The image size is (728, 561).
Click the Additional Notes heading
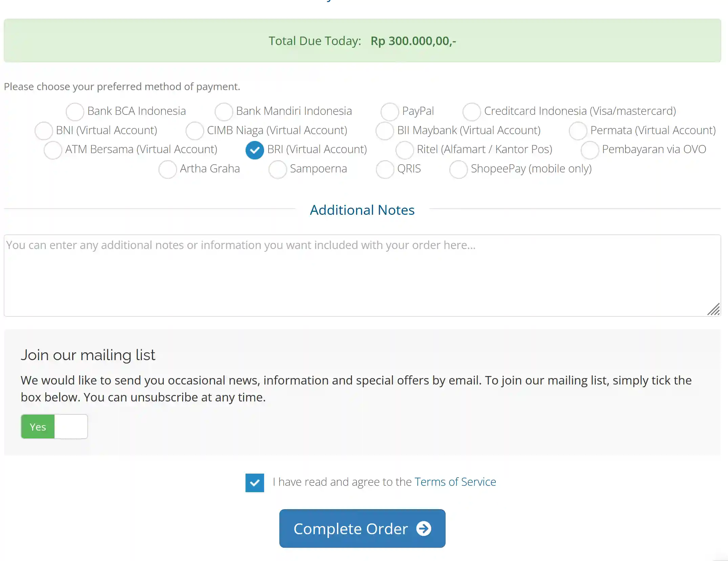tap(362, 210)
